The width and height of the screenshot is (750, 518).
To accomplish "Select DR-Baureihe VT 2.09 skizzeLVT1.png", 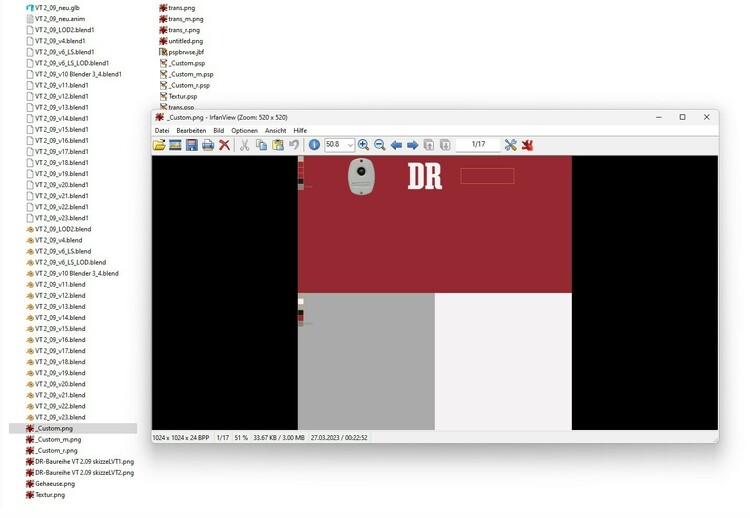I will [x=84, y=462].
